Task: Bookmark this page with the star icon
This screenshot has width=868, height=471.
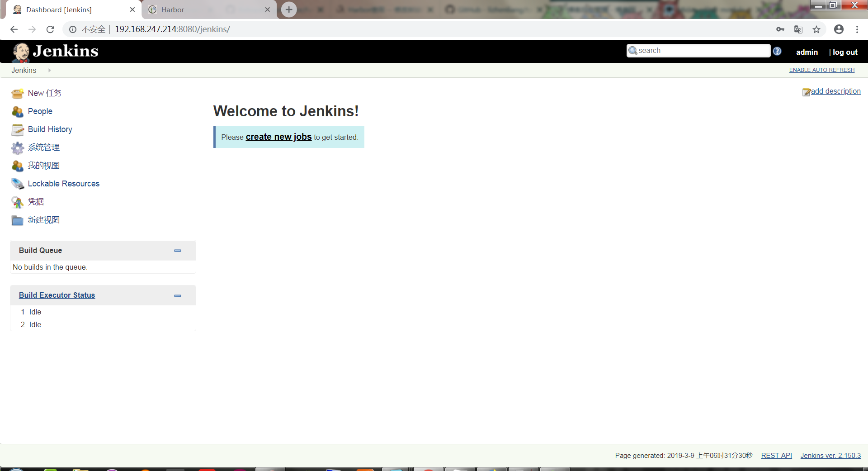Action: tap(816, 29)
